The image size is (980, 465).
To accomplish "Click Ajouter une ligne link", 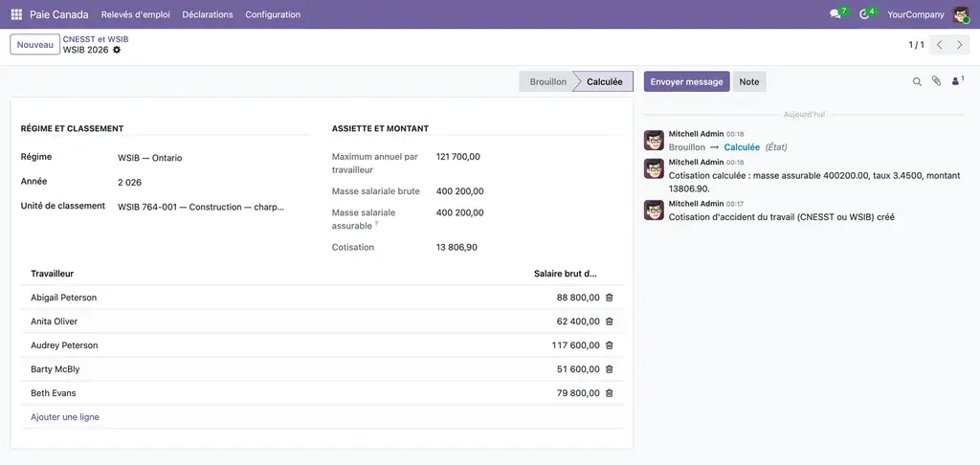I will [x=65, y=417].
